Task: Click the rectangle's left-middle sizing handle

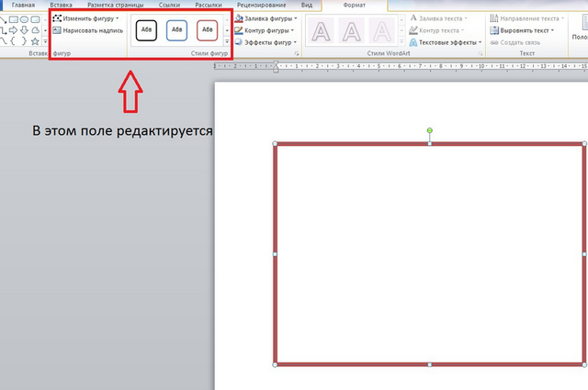Action: (x=275, y=254)
